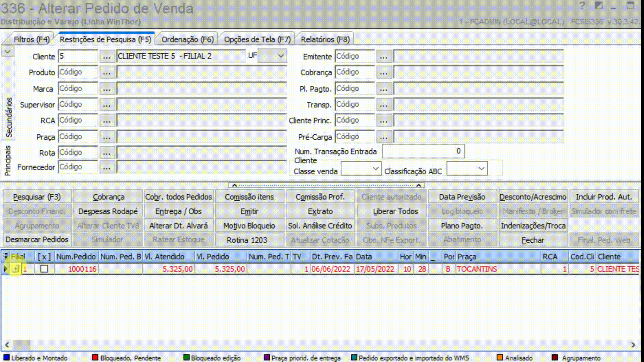
Task: Click Despesas Rodapé button
Action: coord(109,211)
